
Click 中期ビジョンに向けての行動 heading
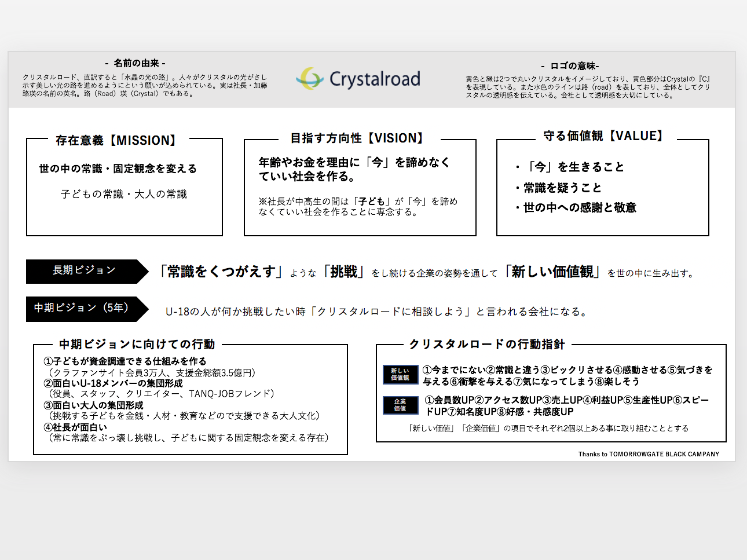[x=137, y=344]
